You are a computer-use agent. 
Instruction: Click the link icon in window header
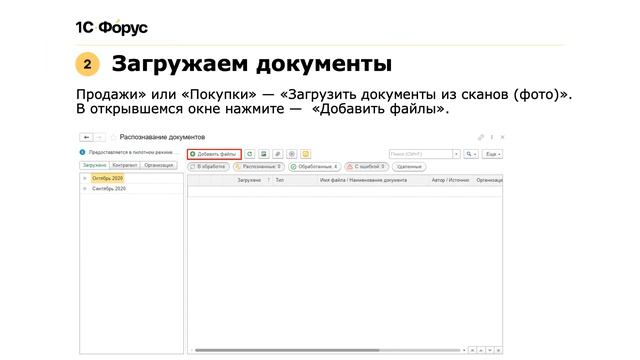[481, 137]
